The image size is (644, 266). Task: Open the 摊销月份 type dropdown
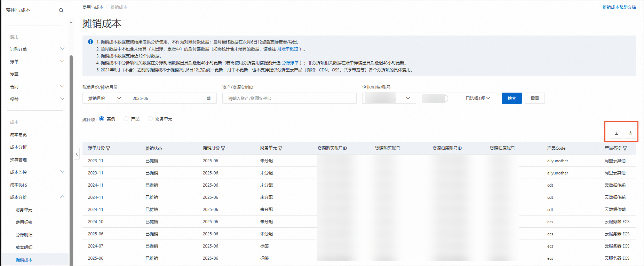tap(105, 98)
